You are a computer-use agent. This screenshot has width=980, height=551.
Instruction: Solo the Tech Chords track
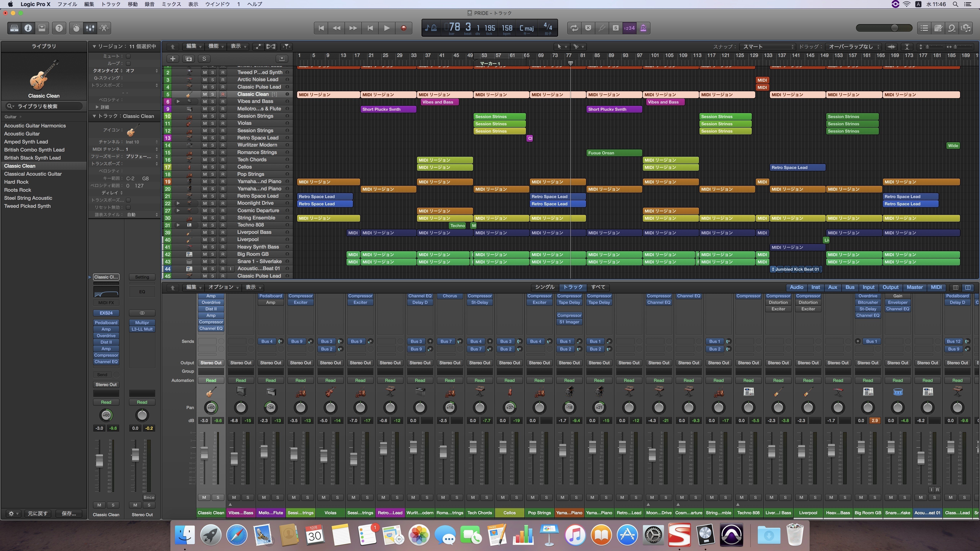213,160
